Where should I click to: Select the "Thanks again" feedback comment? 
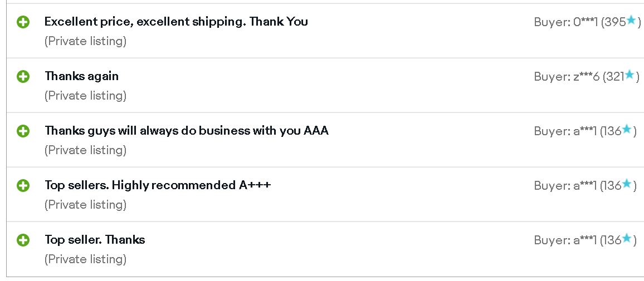pyautogui.click(x=82, y=76)
